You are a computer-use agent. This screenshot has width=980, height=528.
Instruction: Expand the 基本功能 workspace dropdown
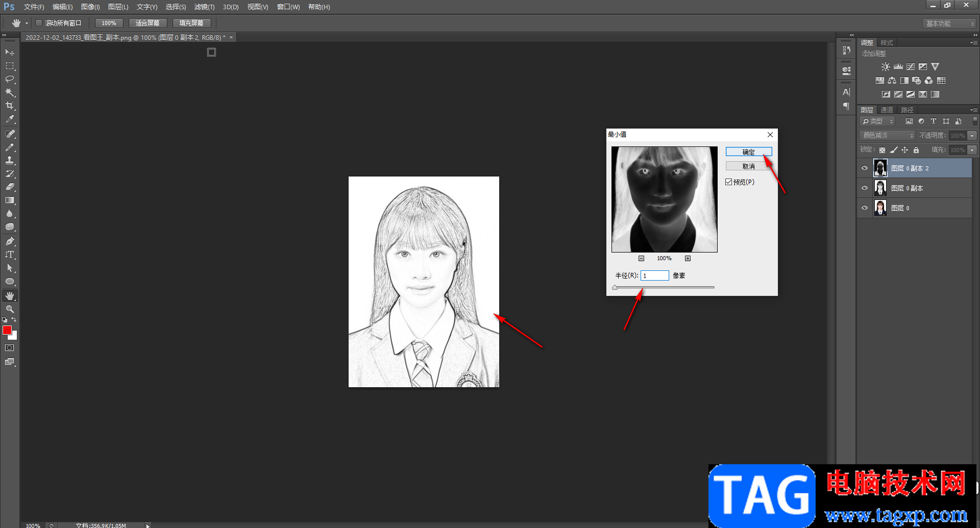coord(950,24)
